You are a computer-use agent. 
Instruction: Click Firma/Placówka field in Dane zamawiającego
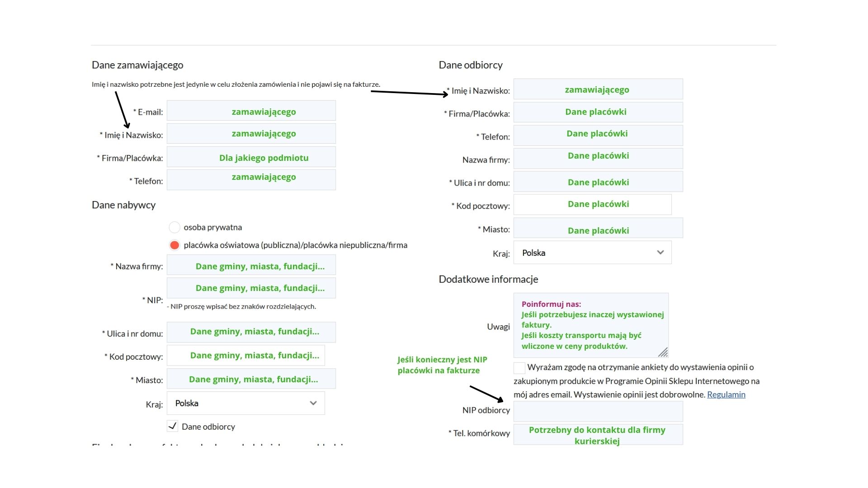pyautogui.click(x=251, y=157)
